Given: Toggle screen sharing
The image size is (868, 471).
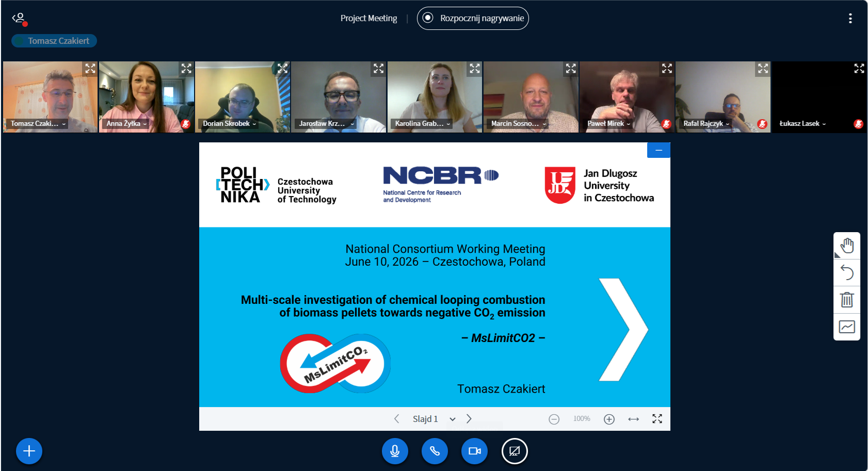Looking at the screenshot, I should pos(515,451).
